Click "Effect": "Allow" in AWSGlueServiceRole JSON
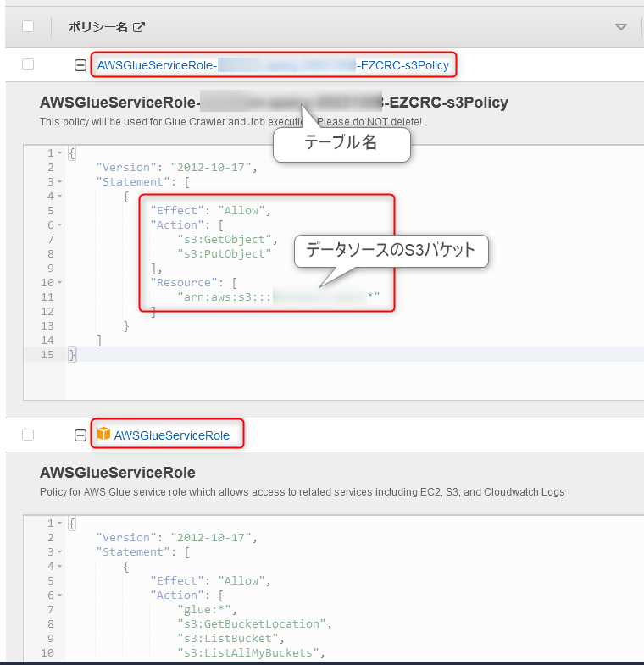Image resolution: width=644 pixels, height=665 pixels. point(210,581)
